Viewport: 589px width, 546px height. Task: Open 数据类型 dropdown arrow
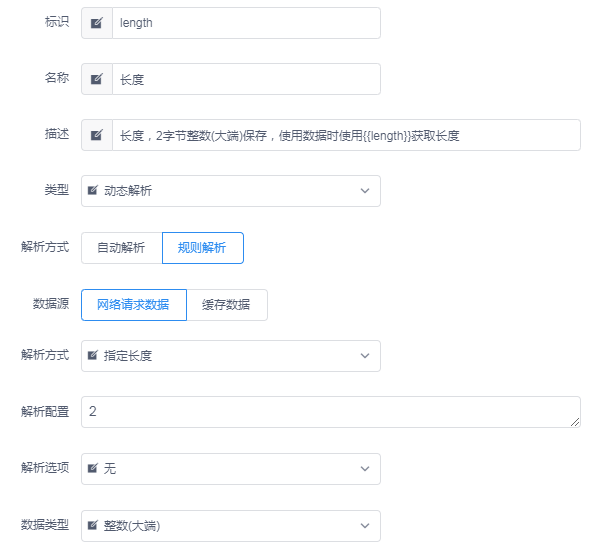(x=365, y=525)
